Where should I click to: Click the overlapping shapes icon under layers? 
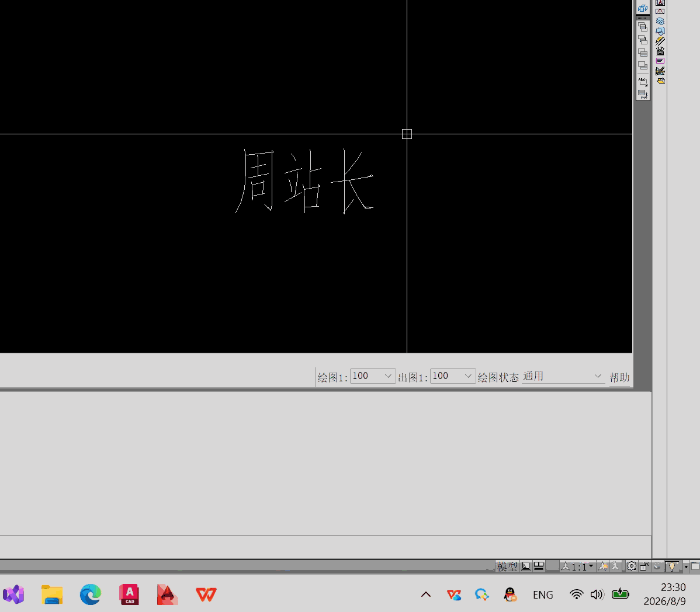tap(660, 31)
